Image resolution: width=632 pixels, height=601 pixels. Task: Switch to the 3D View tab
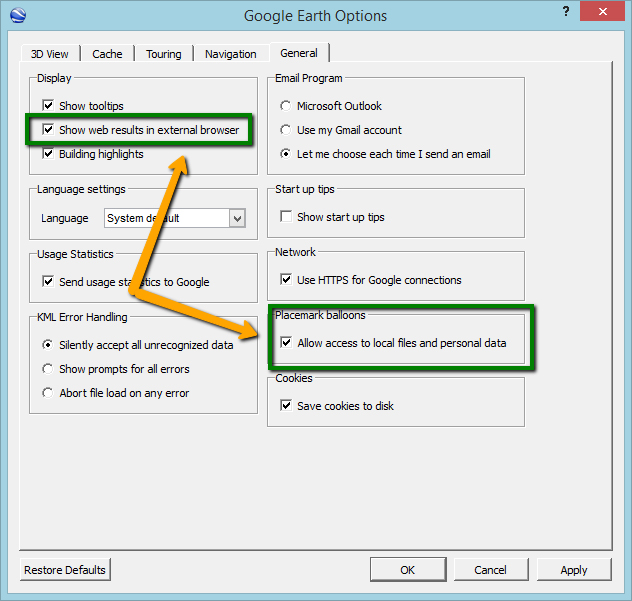click(x=50, y=54)
